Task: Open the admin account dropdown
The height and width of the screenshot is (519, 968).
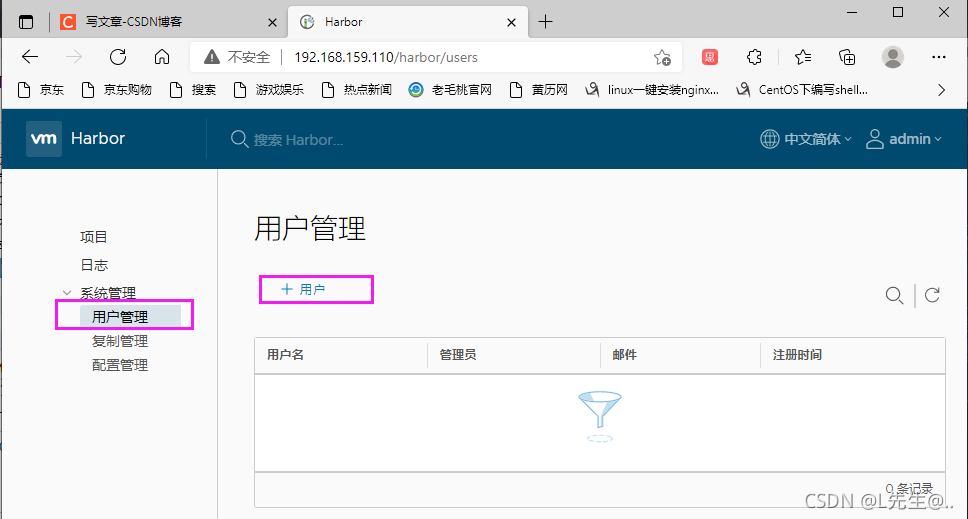Action: 915,139
